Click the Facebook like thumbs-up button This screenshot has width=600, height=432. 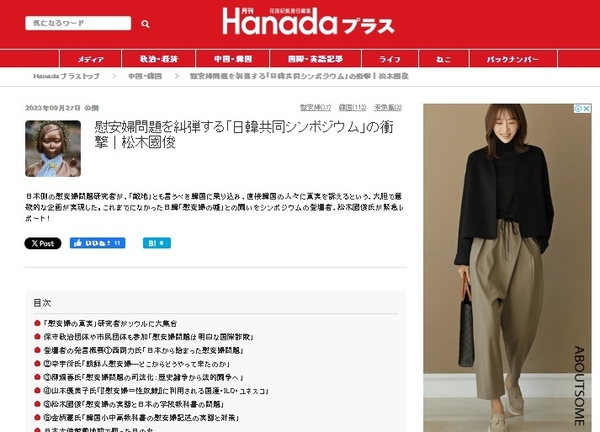coord(97,243)
